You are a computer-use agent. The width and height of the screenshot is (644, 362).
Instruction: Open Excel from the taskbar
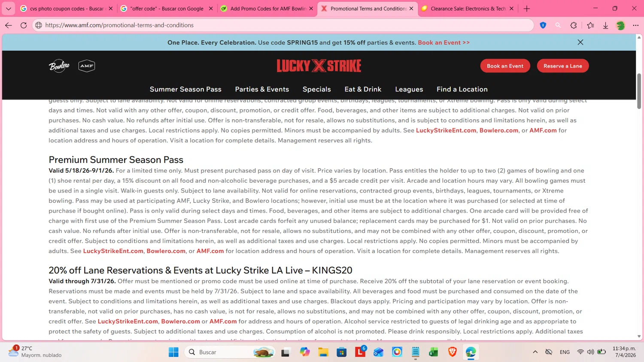point(434,352)
